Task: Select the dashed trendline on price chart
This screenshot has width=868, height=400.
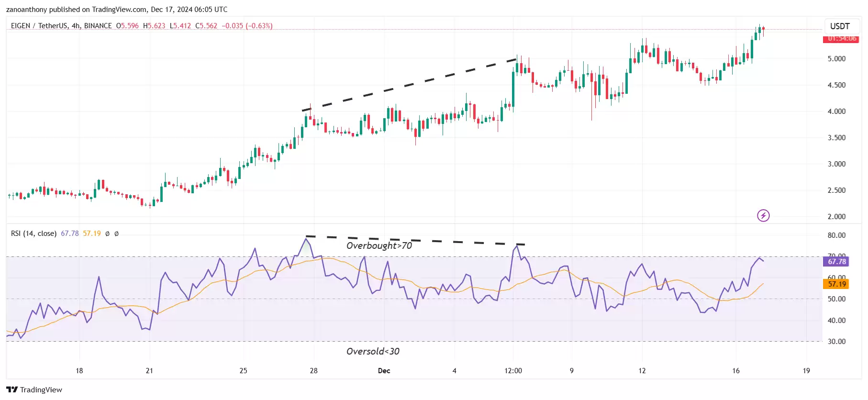Action: pyautogui.click(x=409, y=85)
